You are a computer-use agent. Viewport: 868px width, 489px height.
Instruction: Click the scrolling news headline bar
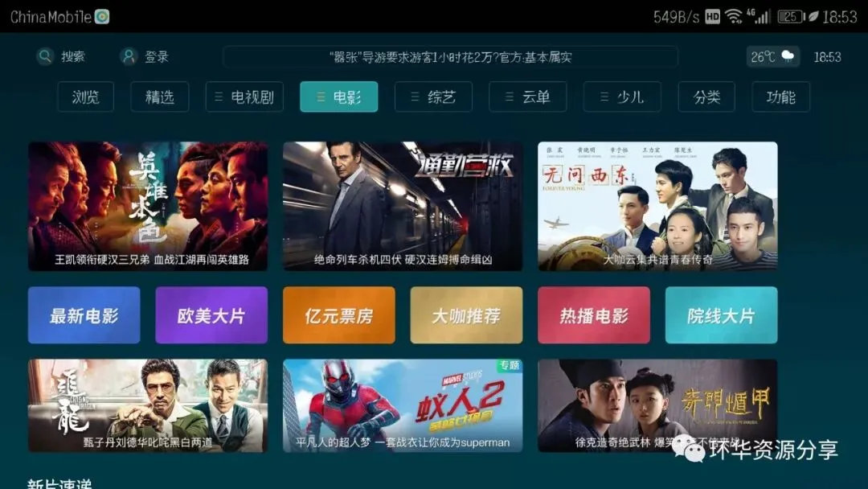450,57
